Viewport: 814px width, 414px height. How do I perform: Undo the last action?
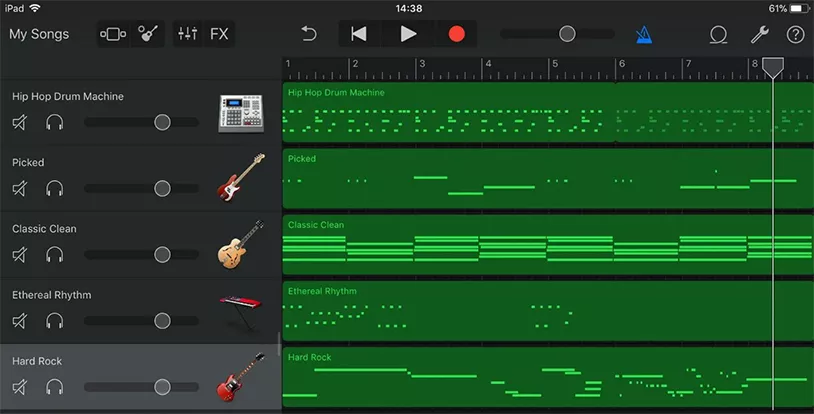coord(309,34)
